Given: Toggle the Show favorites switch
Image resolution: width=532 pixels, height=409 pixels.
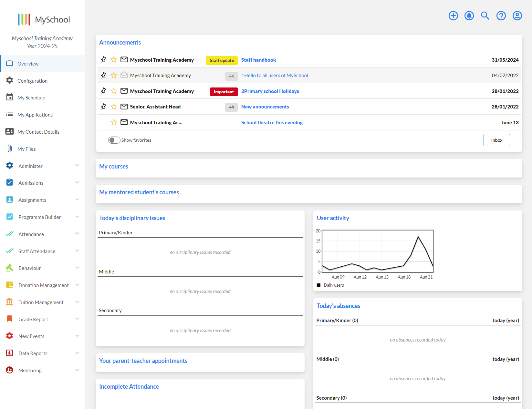Looking at the screenshot, I should pos(114,140).
